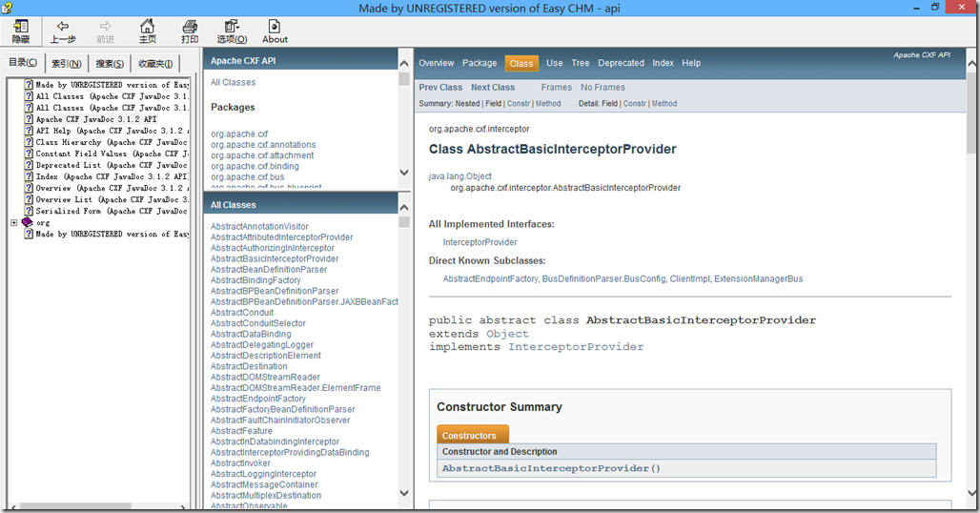Open the Deprecated navigation item
The height and width of the screenshot is (513, 980).
click(621, 63)
